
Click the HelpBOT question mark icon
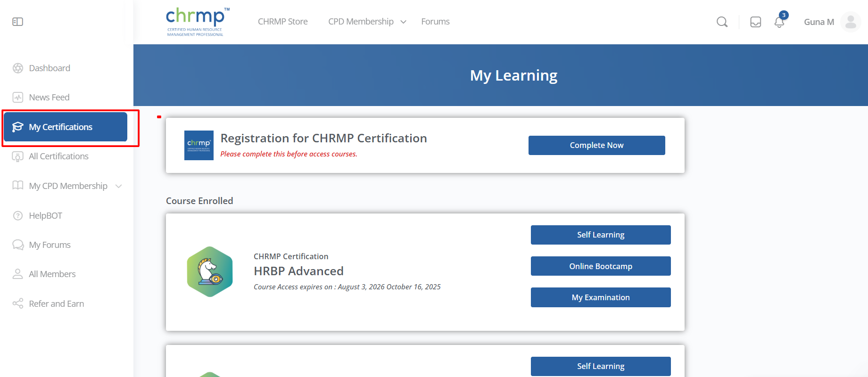[18, 215]
